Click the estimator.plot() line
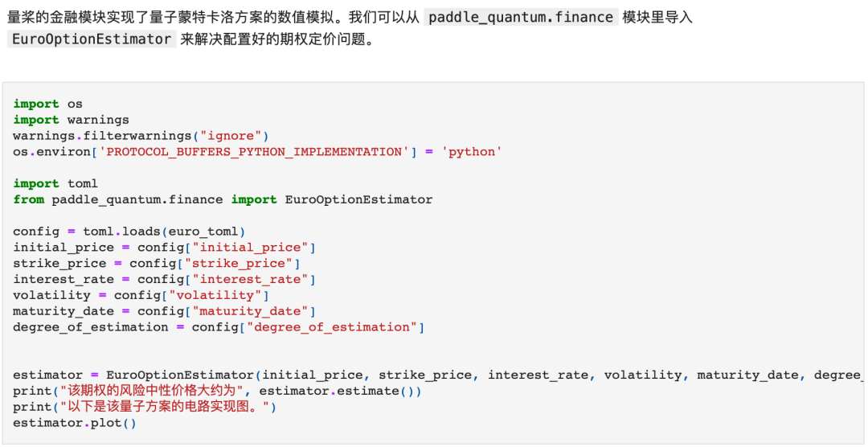868x447 pixels. coord(75,423)
